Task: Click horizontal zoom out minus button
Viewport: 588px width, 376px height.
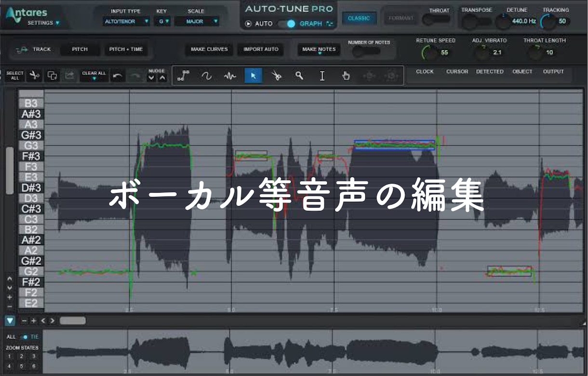Action: (x=25, y=321)
